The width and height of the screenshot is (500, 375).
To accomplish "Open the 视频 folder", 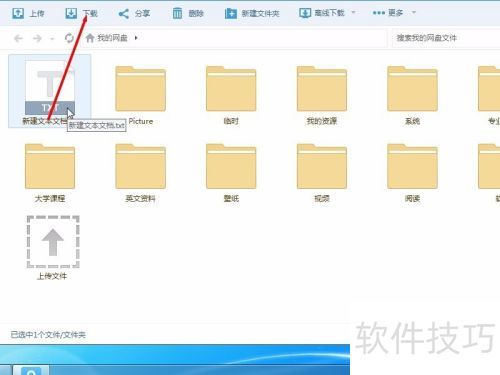I will (x=322, y=173).
